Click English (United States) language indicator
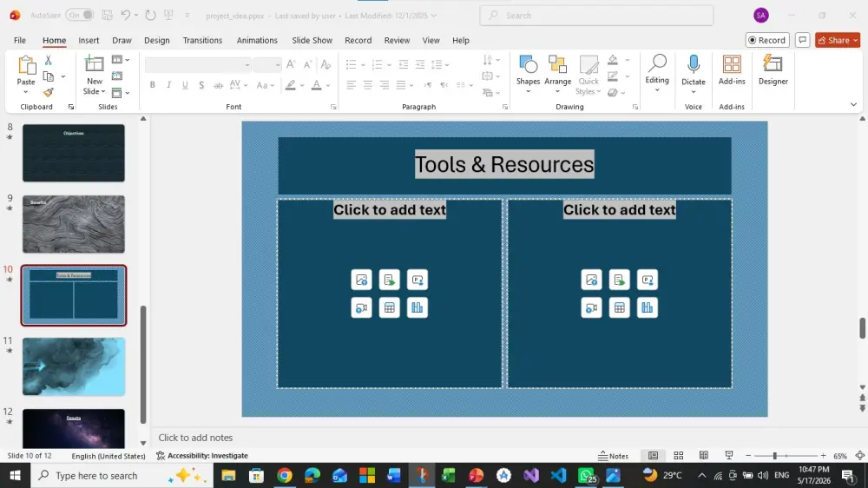This screenshot has width=868, height=488. (108, 456)
